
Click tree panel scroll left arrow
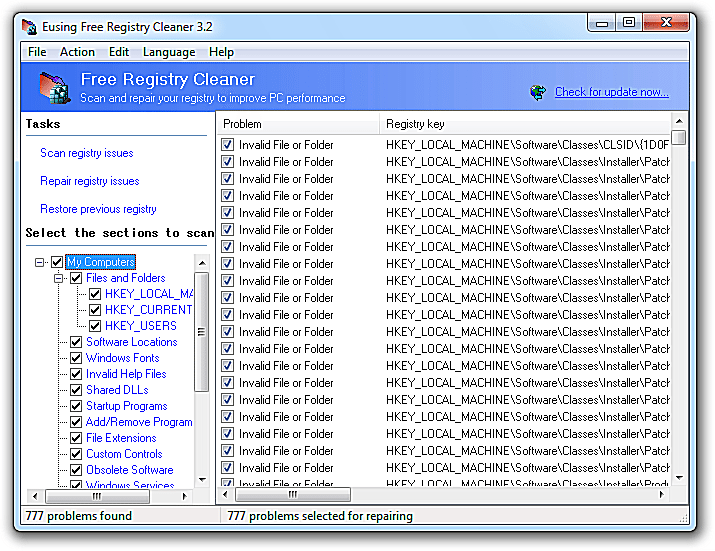tap(35, 496)
